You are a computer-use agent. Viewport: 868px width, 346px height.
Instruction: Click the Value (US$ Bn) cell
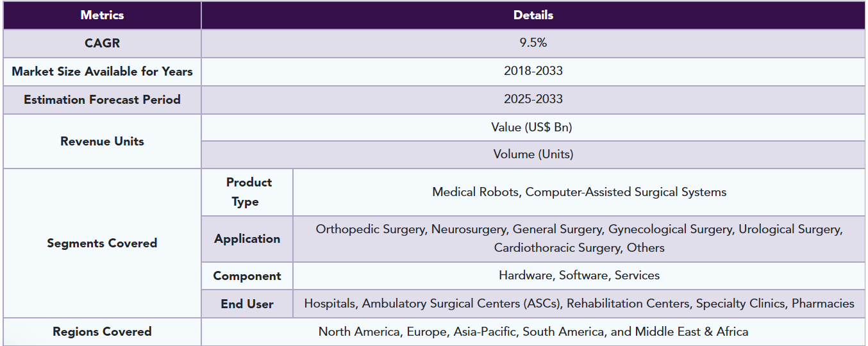pyautogui.click(x=533, y=128)
